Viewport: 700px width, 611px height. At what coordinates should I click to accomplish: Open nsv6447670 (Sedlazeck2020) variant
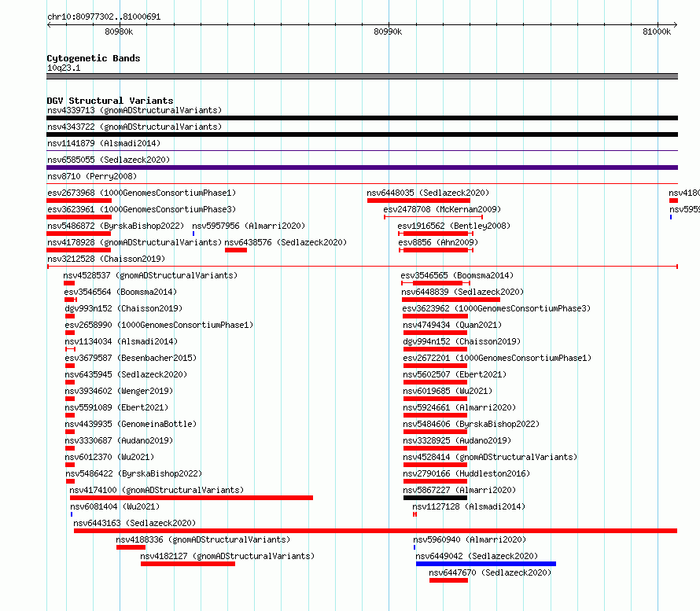pos(490,572)
